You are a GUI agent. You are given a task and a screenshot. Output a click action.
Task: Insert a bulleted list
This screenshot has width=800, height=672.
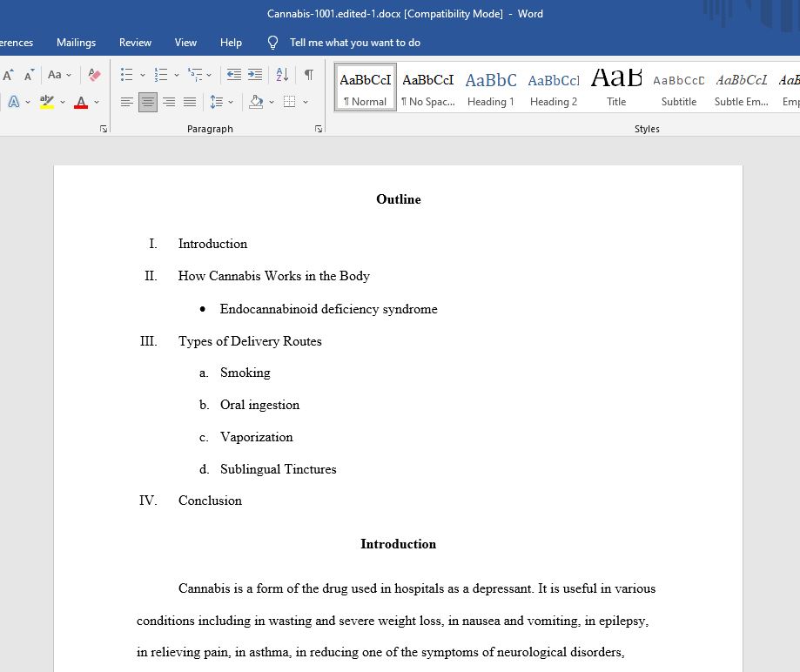pyautogui.click(x=126, y=75)
